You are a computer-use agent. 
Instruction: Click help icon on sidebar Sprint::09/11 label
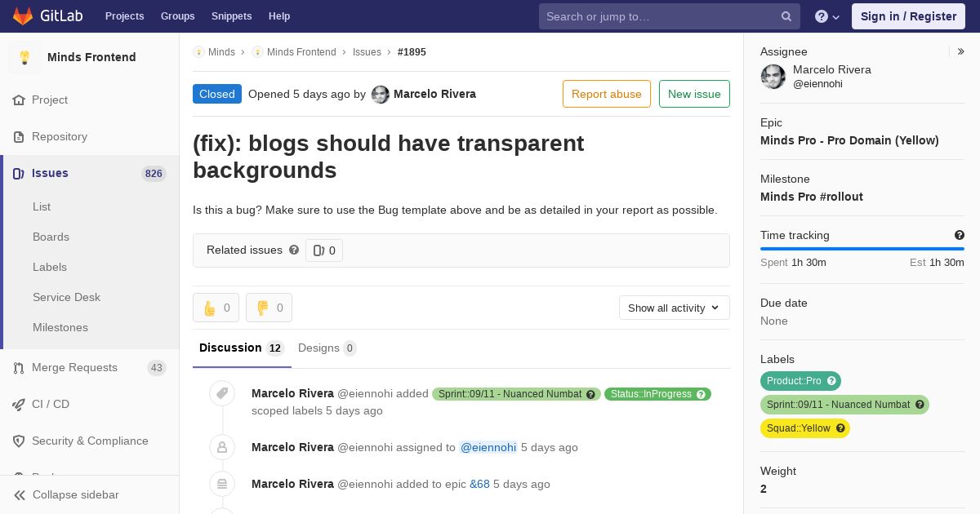(x=920, y=405)
